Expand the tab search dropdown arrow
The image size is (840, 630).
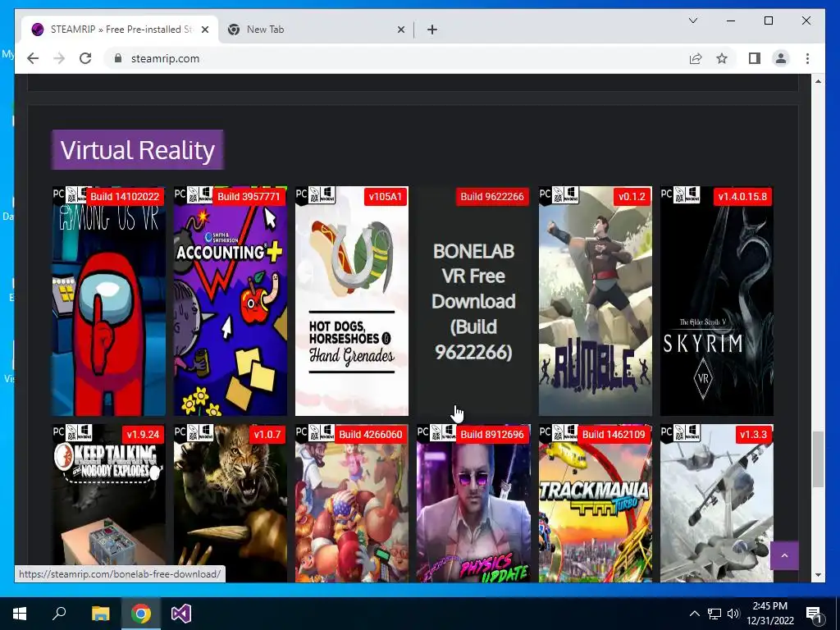tap(692, 21)
